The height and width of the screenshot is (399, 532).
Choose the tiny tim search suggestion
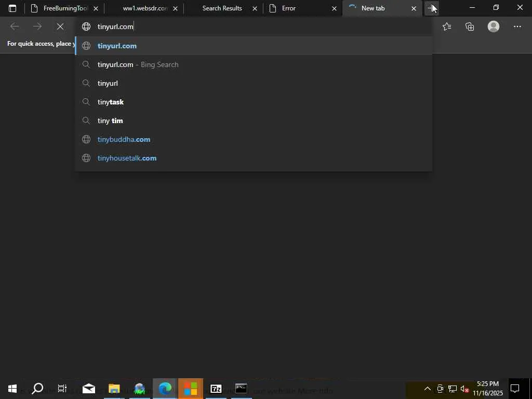(254, 121)
